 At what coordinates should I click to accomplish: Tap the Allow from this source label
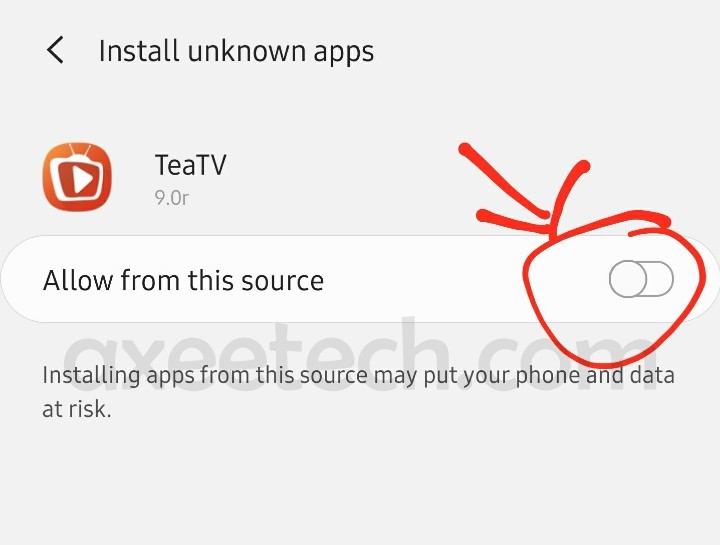[x=184, y=280]
